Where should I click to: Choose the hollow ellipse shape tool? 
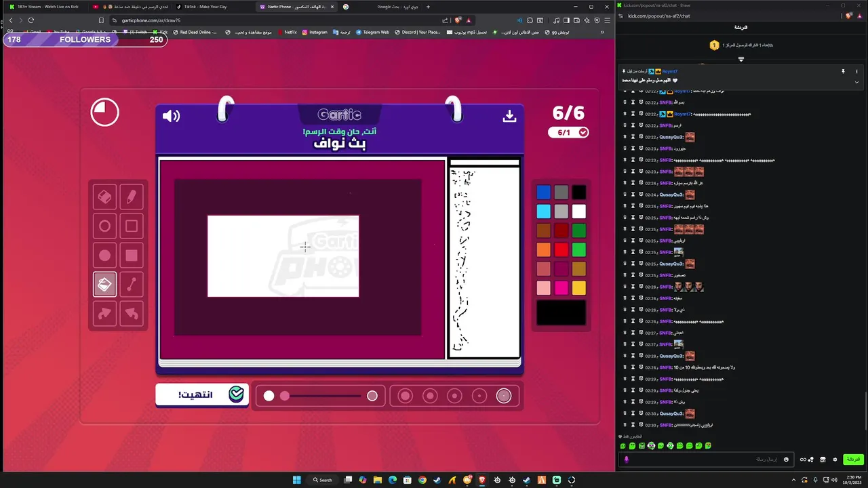pyautogui.click(x=104, y=226)
